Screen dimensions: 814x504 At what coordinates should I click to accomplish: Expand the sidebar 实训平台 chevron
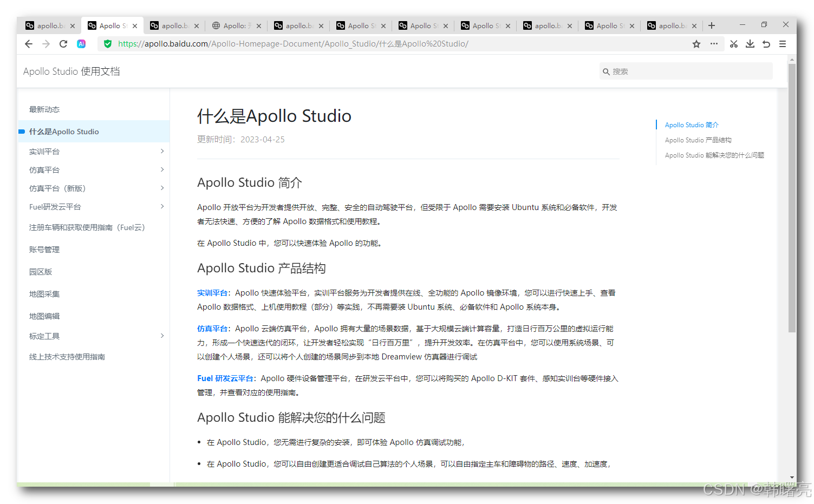click(x=162, y=151)
